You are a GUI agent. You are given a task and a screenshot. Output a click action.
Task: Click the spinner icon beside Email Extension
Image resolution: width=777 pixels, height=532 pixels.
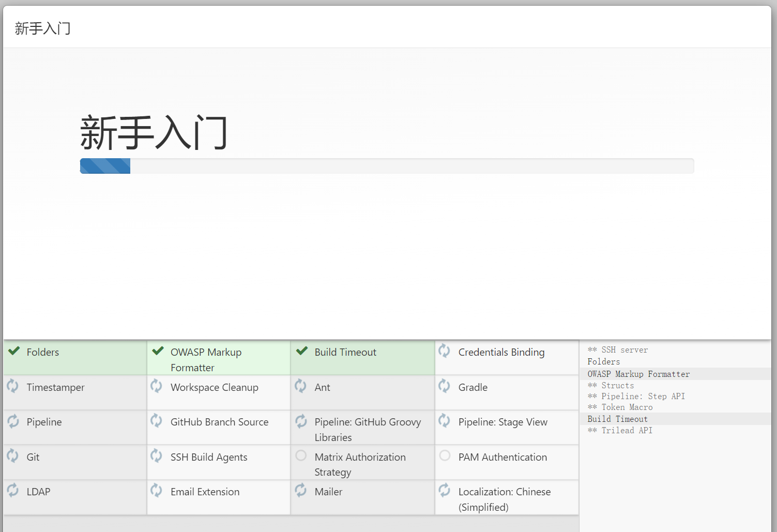tap(156, 490)
